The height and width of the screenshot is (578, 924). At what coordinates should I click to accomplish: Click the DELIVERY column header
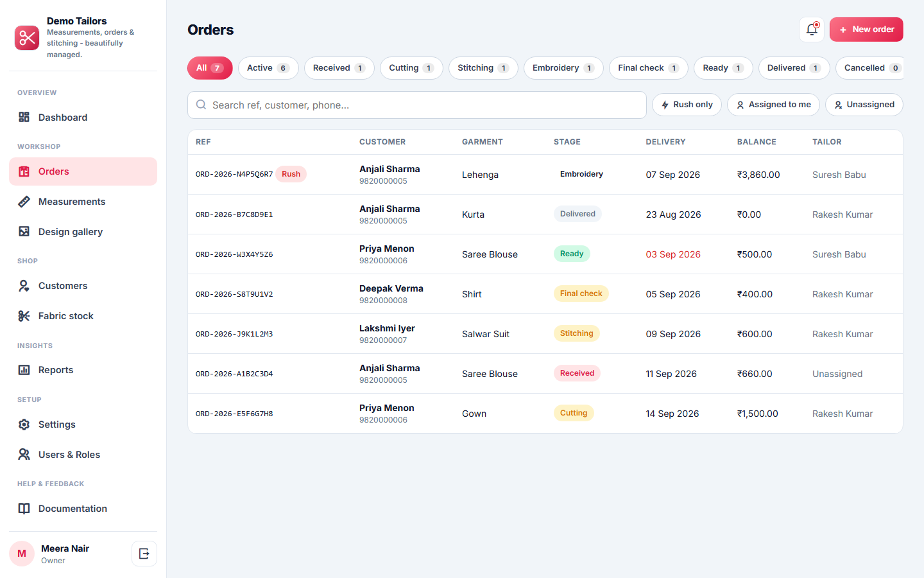[x=665, y=142]
